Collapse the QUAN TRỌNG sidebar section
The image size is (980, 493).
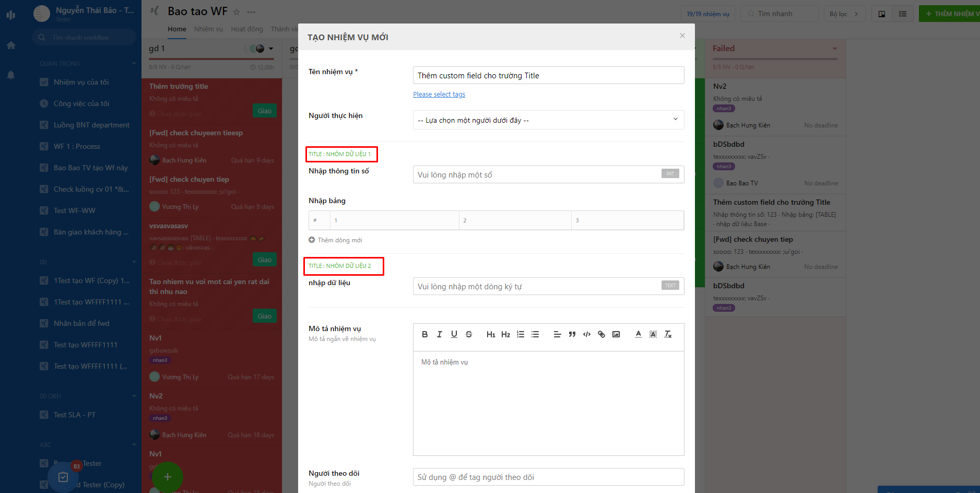[x=134, y=64]
